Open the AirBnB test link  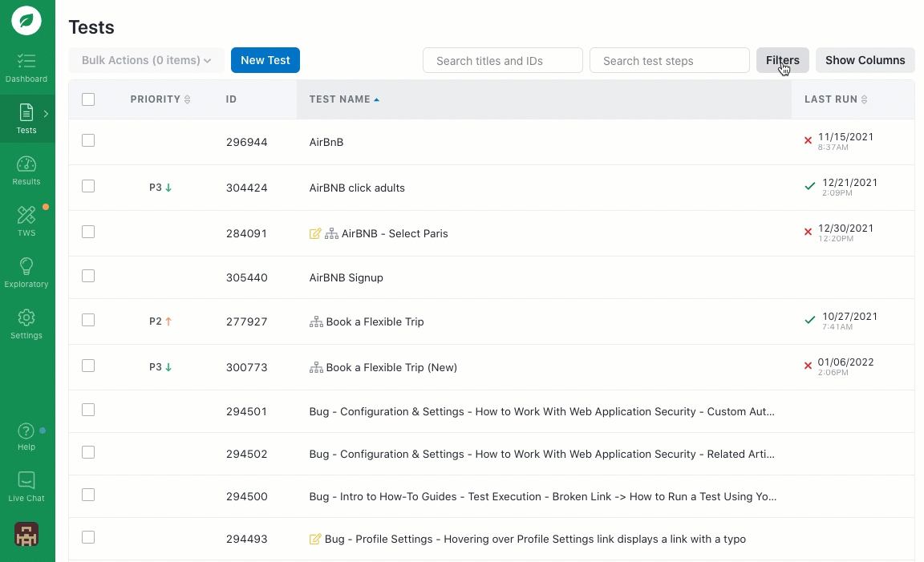[x=326, y=142]
